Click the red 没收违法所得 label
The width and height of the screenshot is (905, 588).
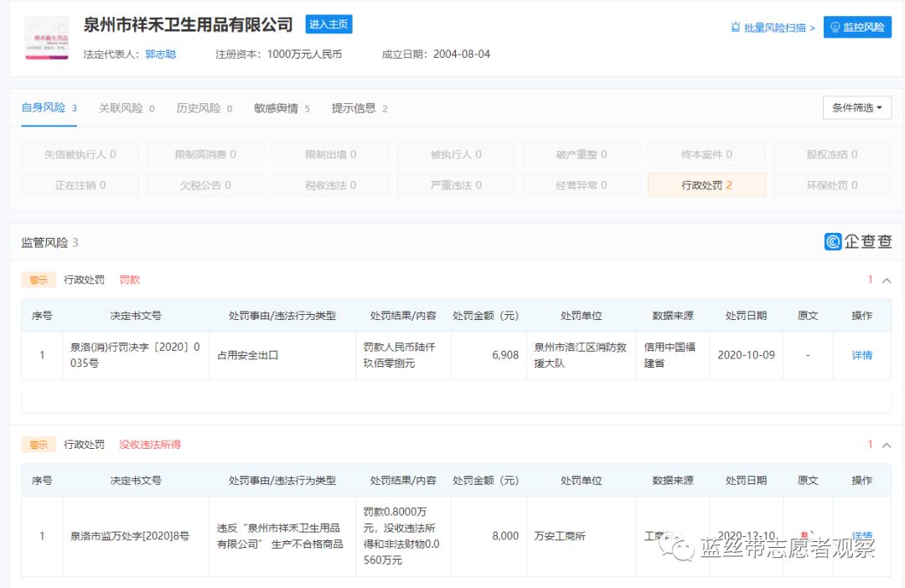click(149, 445)
